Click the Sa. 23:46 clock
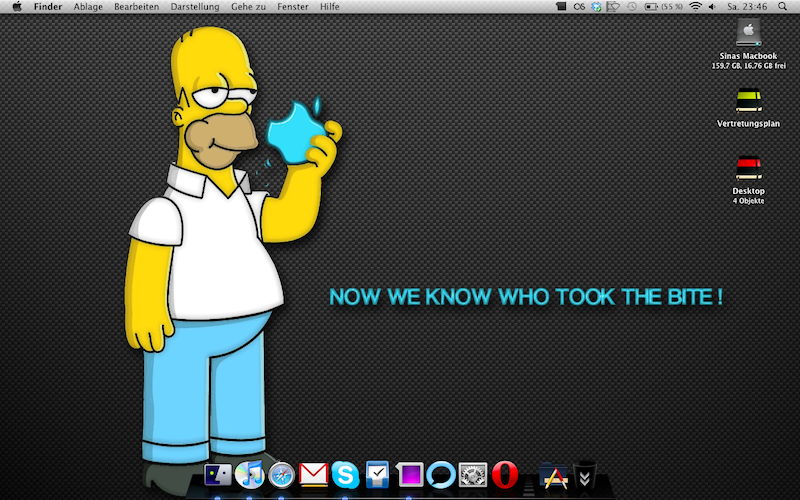The height and width of the screenshot is (500, 800). [747, 7]
